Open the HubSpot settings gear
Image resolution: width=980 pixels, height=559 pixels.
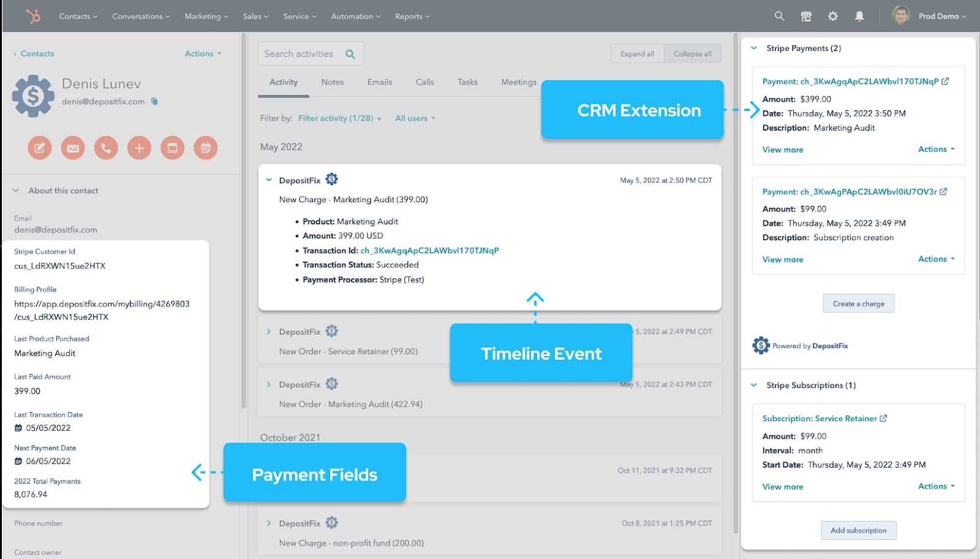click(x=833, y=16)
